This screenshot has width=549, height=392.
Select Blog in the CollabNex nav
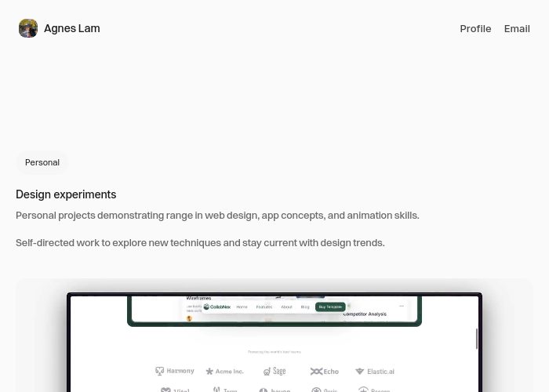pos(305,307)
